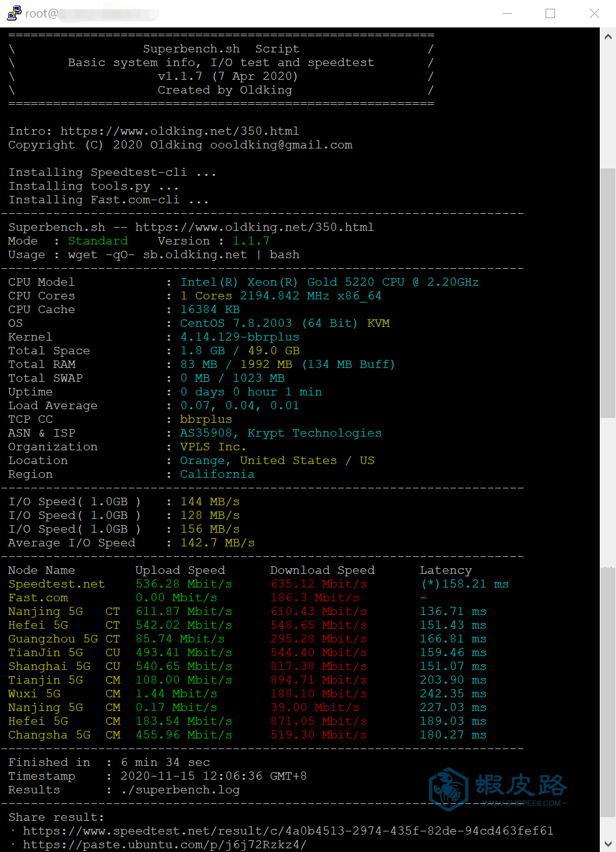Click the scrollbar down arrow
The width and height of the screenshot is (616, 852).
[608, 843]
